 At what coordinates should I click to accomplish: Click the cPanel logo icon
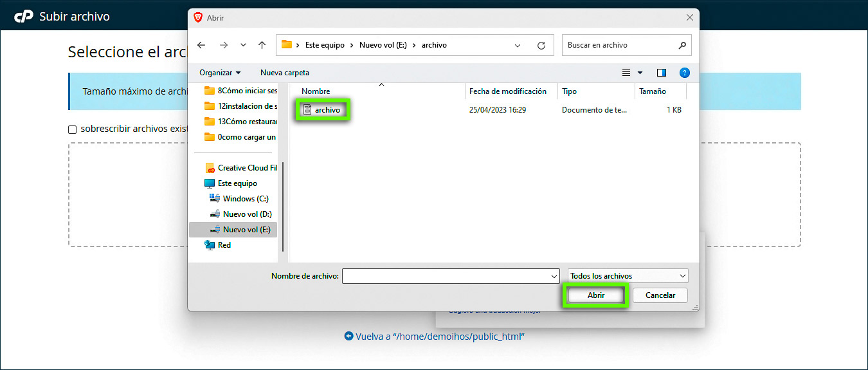tap(24, 16)
